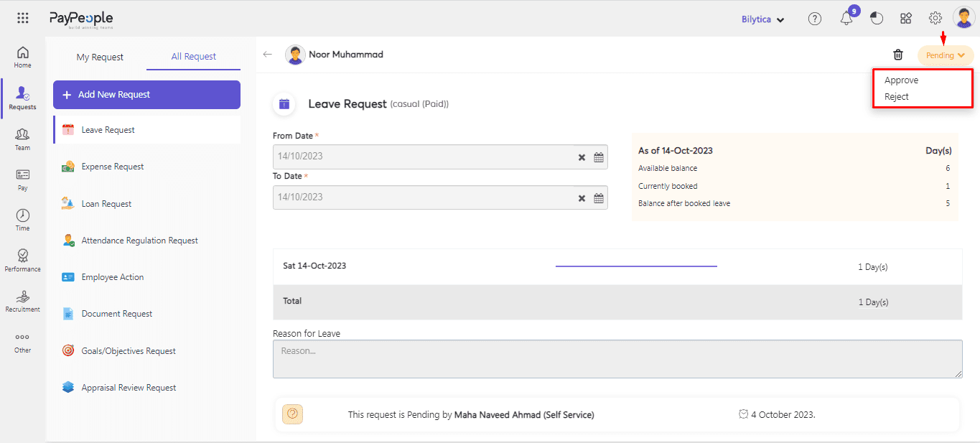Open the app launcher grid icon
The height and width of the screenshot is (443, 980).
coord(23,19)
